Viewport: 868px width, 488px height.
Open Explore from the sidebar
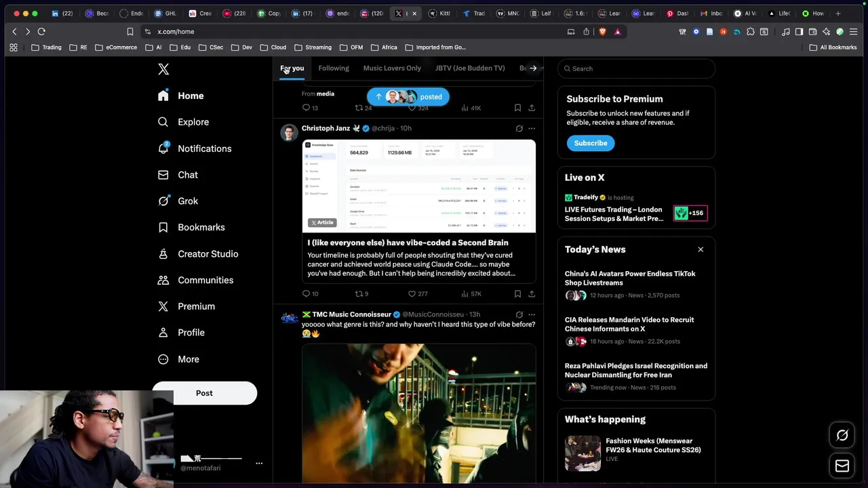(183, 122)
